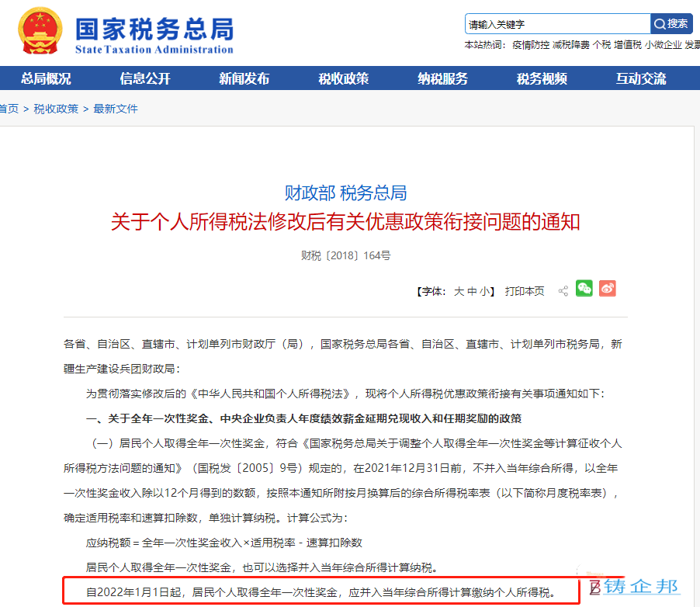The width and height of the screenshot is (700, 607).
Task: Open the 总局概况 menu
Action: click(x=46, y=78)
